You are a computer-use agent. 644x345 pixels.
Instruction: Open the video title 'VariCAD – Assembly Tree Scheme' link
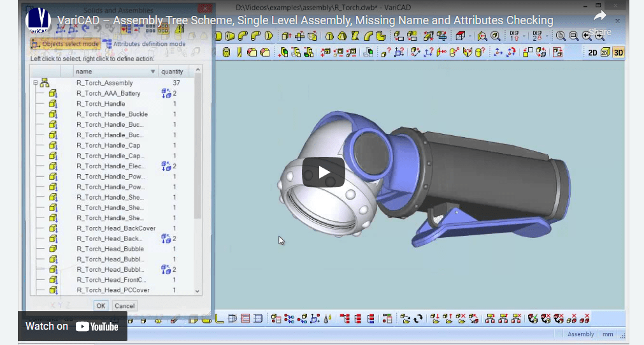304,20
